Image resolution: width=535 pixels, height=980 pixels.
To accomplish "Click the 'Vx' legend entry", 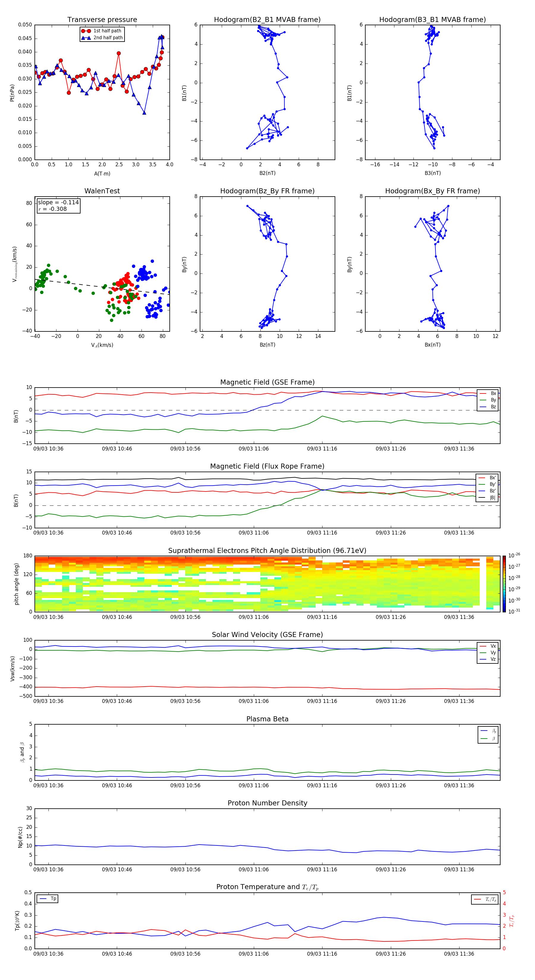I will click(x=488, y=646).
